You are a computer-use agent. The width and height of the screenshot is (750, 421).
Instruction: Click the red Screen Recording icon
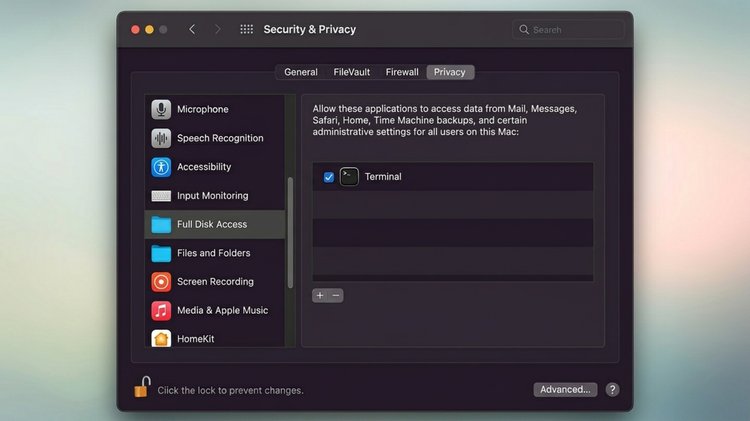pyautogui.click(x=161, y=282)
